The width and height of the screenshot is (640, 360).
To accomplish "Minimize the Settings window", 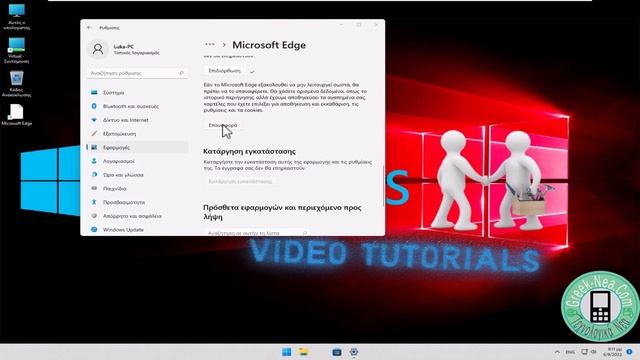I will [x=341, y=25].
